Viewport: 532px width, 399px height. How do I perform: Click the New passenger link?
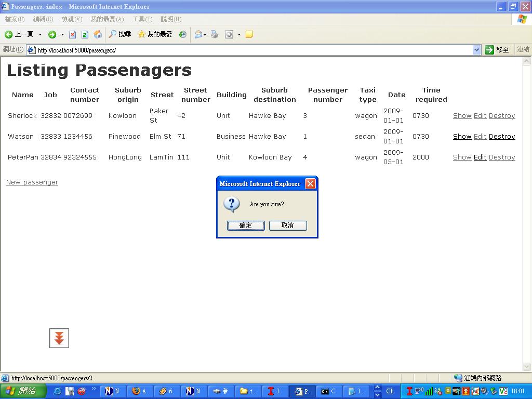point(32,182)
